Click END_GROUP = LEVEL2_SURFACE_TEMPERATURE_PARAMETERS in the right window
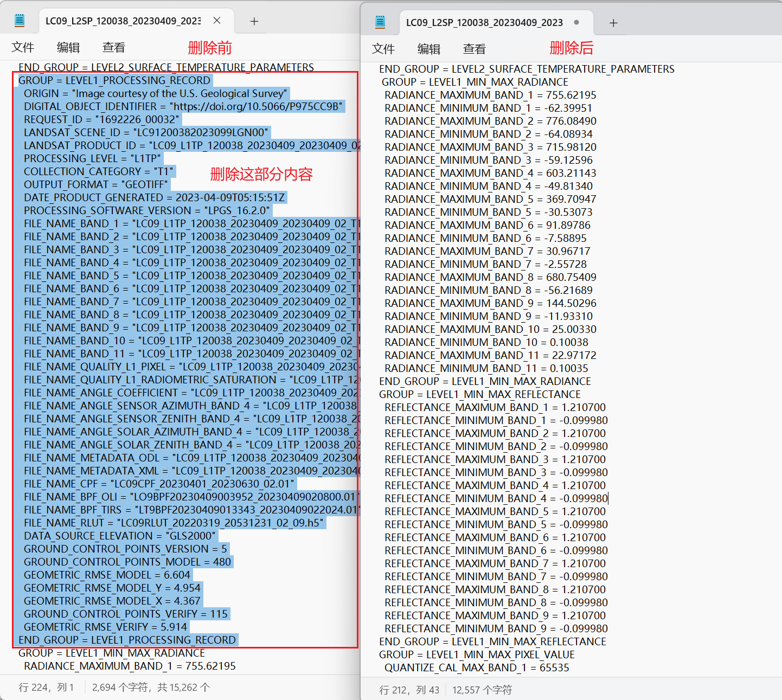This screenshot has width=782, height=700. tap(527, 69)
